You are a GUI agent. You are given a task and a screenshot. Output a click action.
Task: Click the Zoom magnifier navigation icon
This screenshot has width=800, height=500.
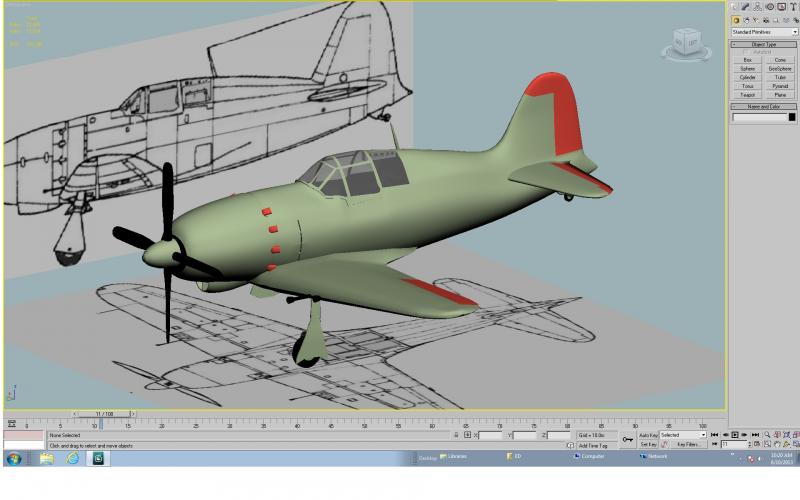(x=767, y=435)
